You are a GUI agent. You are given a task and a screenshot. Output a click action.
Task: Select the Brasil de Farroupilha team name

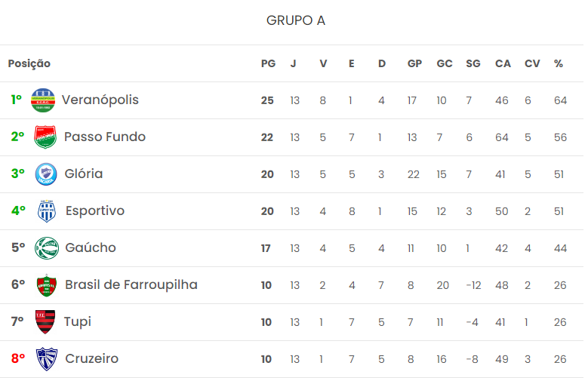coord(131,284)
